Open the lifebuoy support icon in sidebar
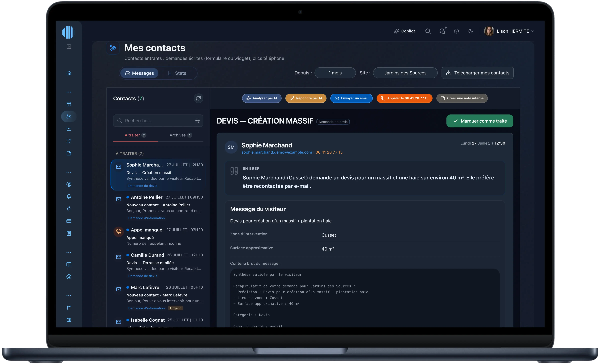 point(69,277)
